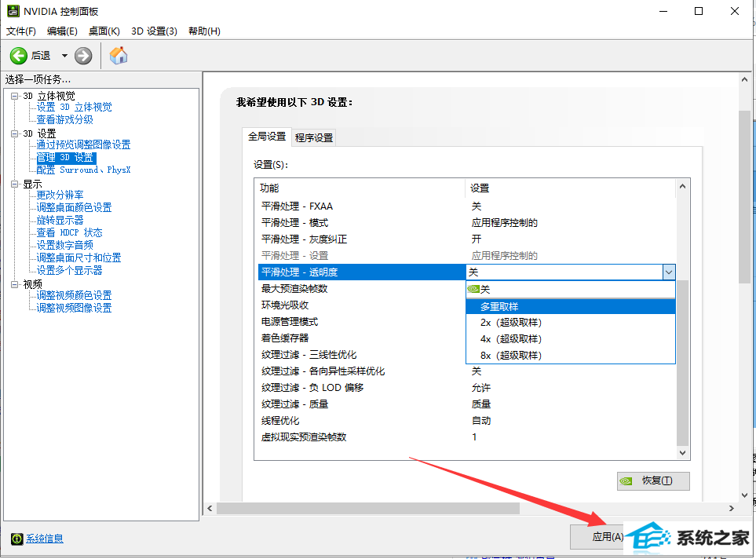Open the 3D 设置(3) menu
The image size is (756, 559).
point(154,31)
